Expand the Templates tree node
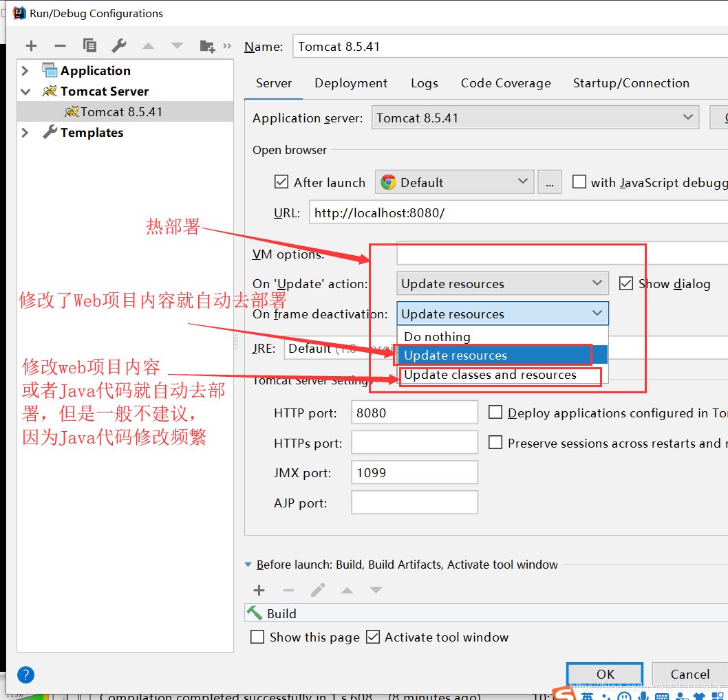 [x=25, y=133]
